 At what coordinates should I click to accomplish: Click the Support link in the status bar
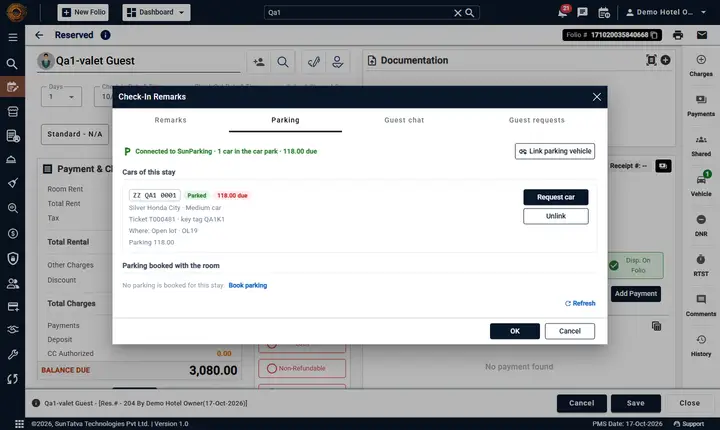(x=688, y=424)
